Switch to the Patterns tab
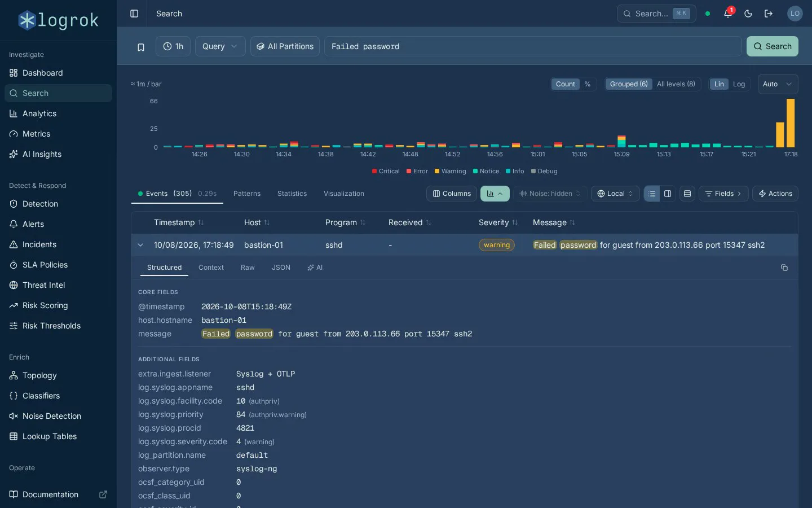This screenshot has width=812, height=508. pos(247,194)
